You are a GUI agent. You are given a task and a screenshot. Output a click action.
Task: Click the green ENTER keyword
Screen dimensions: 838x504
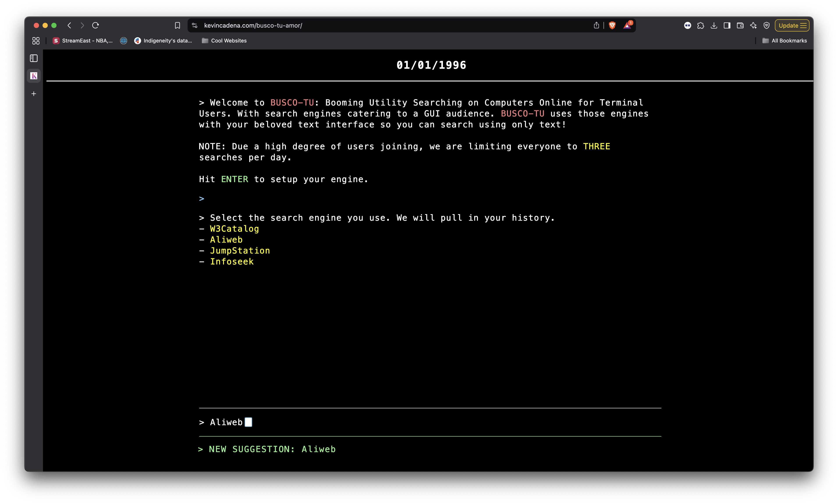pos(234,179)
